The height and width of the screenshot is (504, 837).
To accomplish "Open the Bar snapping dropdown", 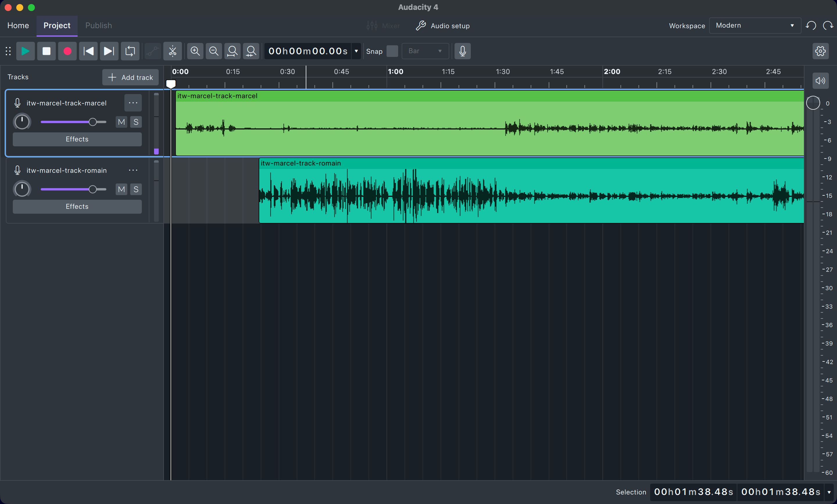I will (425, 51).
